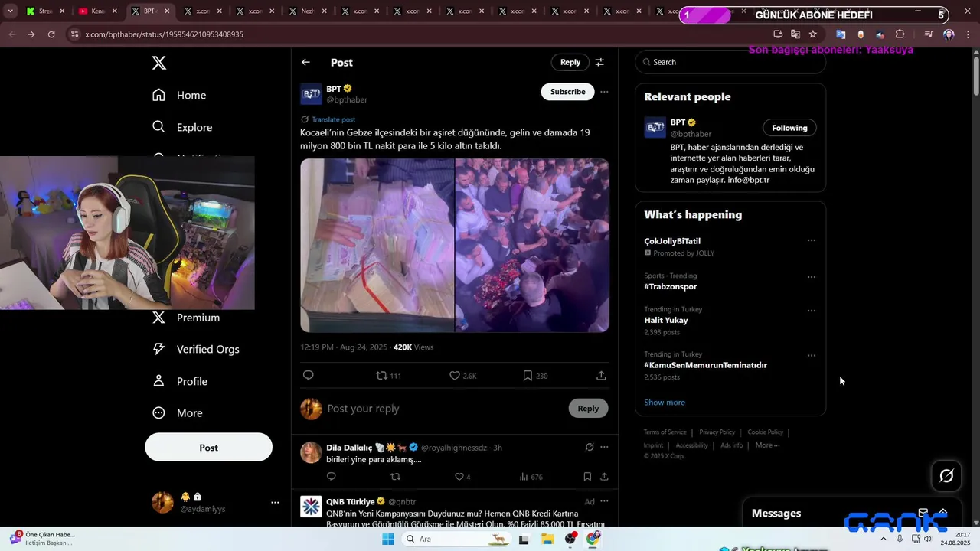Like Dila Dalkılıç's reply with 4 likes
The height and width of the screenshot is (551, 980).
coord(462,476)
